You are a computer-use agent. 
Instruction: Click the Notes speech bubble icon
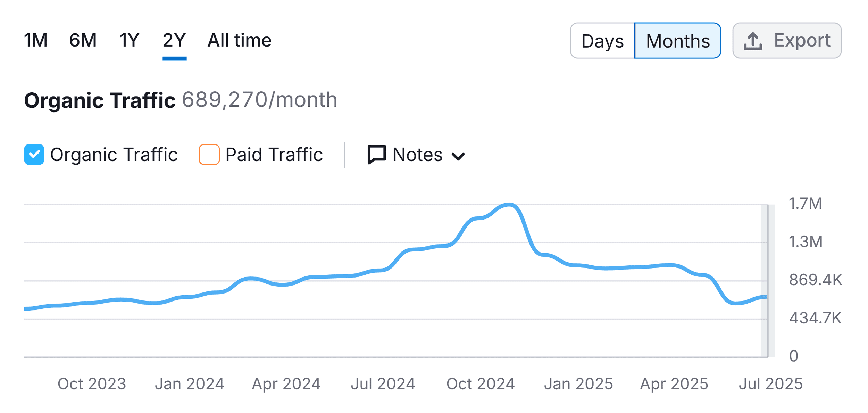click(x=376, y=154)
